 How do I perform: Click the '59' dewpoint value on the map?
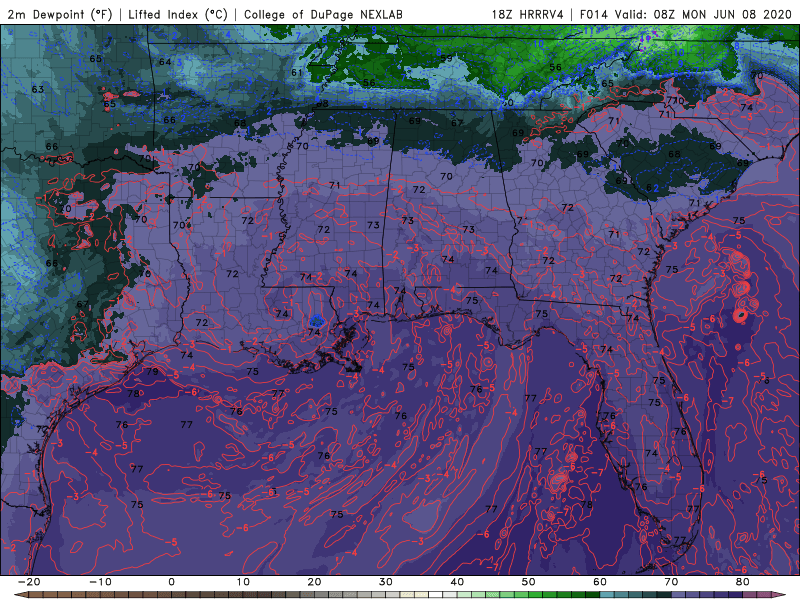446,58
